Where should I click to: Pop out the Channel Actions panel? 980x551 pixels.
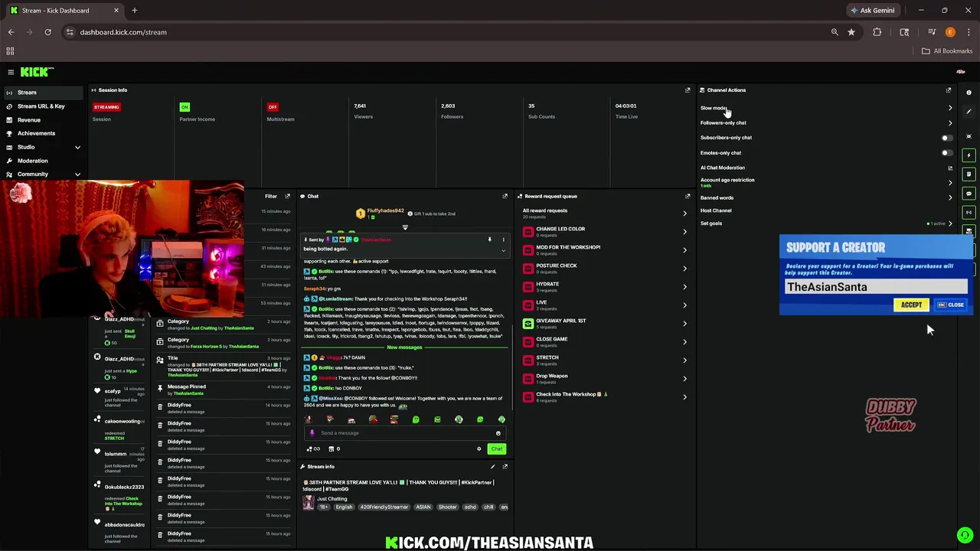point(949,90)
